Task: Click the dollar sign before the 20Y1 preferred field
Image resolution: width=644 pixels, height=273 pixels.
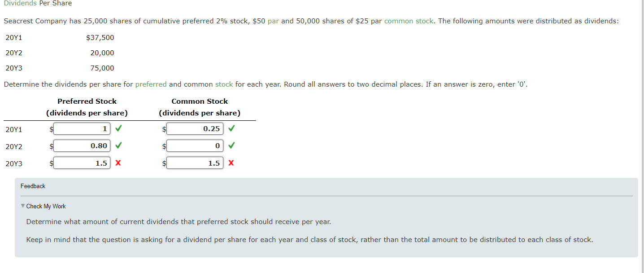Action: coord(51,129)
